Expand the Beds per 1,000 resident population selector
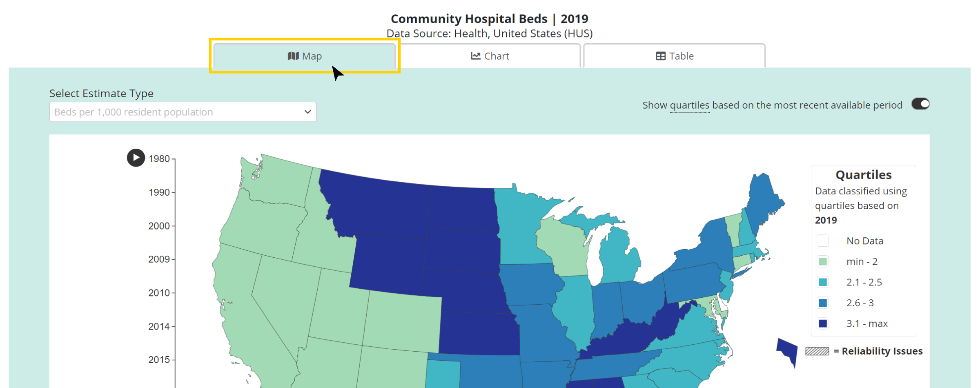Viewport: 980px width, 388px height. coord(183,111)
